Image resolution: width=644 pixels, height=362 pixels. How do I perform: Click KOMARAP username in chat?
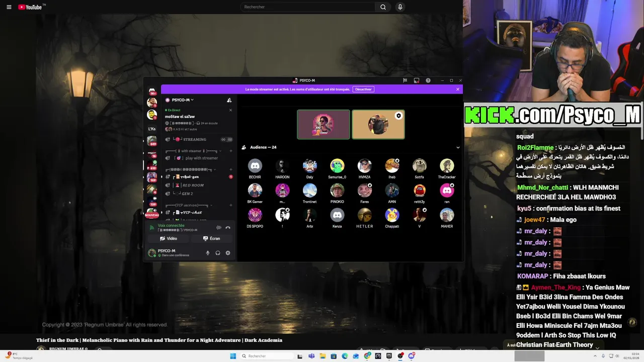click(x=532, y=276)
